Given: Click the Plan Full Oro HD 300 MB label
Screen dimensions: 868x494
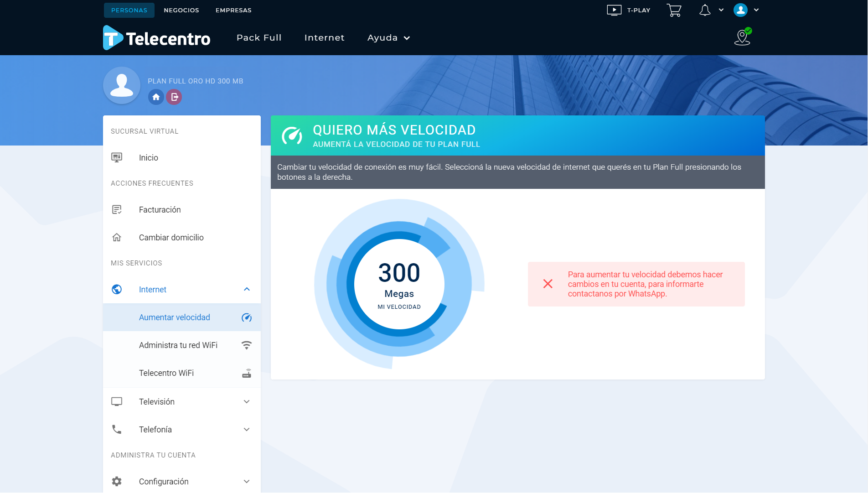Looking at the screenshot, I should [196, 81].
